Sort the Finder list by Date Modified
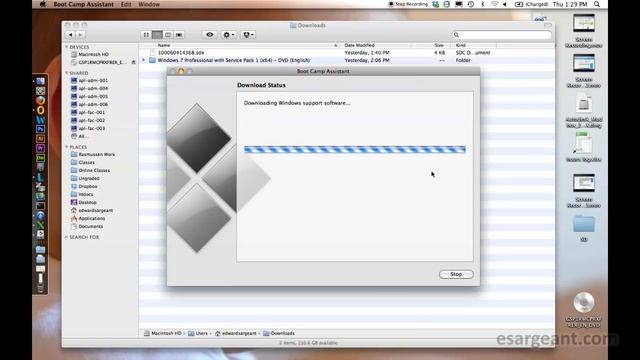640x360 pixels. coord(376,45)
